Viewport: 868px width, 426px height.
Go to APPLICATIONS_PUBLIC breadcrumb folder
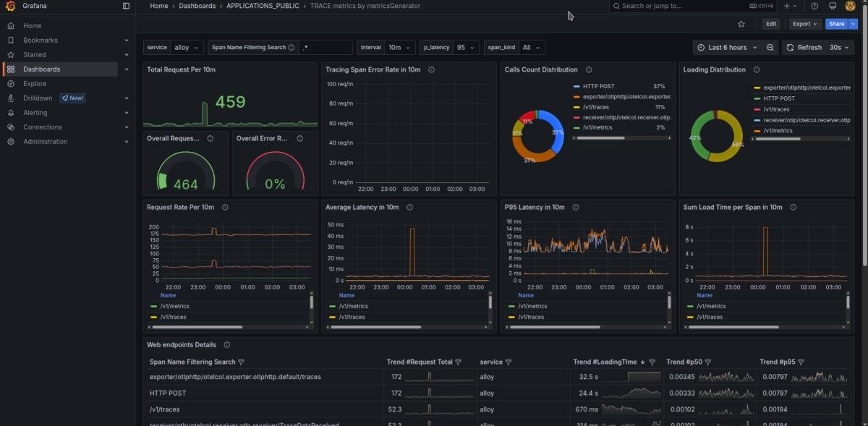263,6
